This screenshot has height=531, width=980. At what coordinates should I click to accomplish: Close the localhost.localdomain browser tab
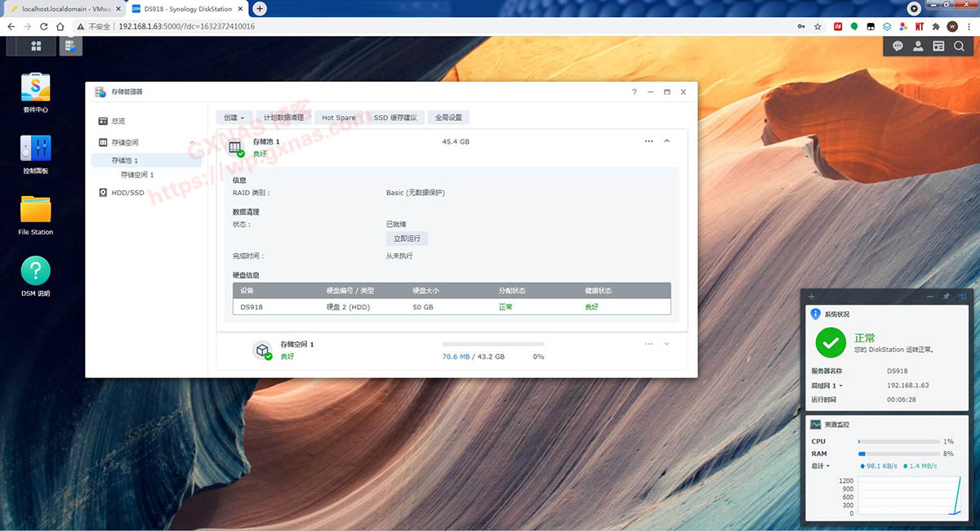click(118, 8)
